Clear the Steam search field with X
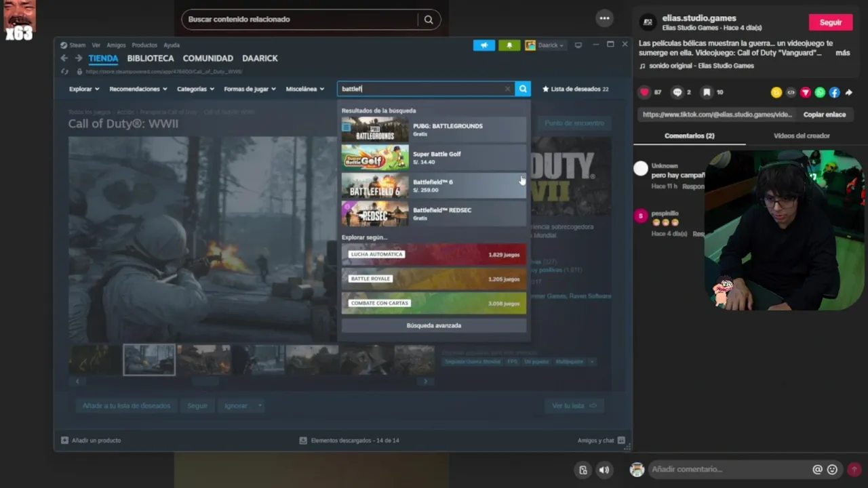The width and height of the screenshot is (868, 488). tap(507, 89)
